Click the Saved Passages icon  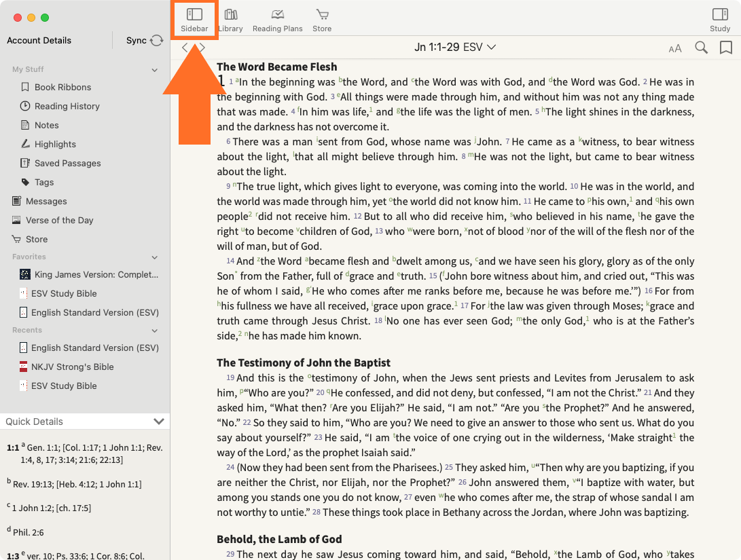pos(25,163)
